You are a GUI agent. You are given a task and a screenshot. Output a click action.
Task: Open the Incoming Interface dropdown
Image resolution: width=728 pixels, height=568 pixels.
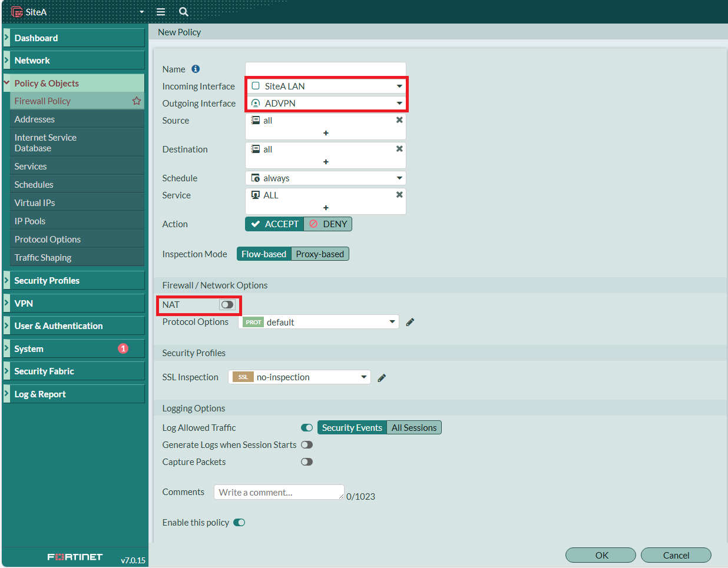coord(326,86)
